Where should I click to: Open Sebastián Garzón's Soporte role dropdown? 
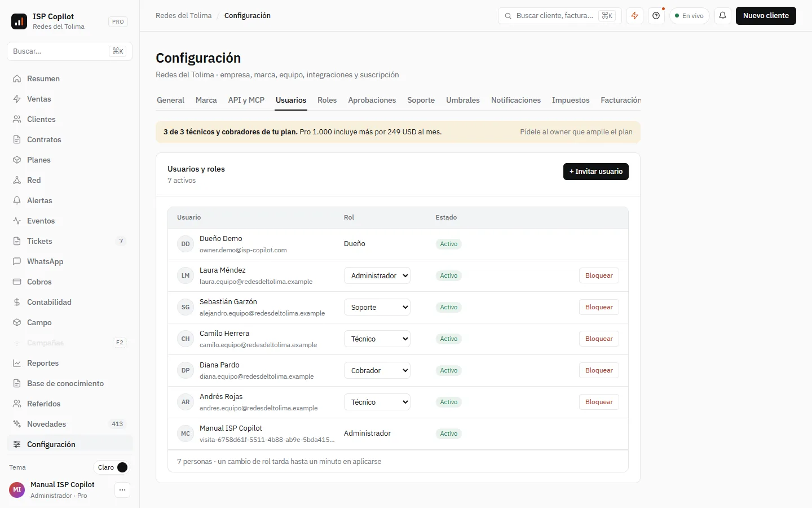(377, 307)
